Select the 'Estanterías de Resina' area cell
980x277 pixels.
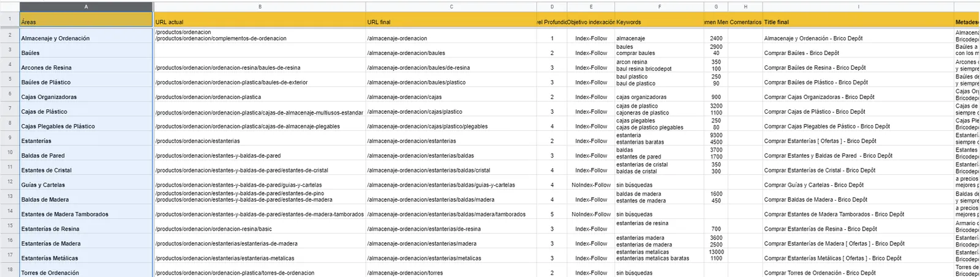(86, 226)
